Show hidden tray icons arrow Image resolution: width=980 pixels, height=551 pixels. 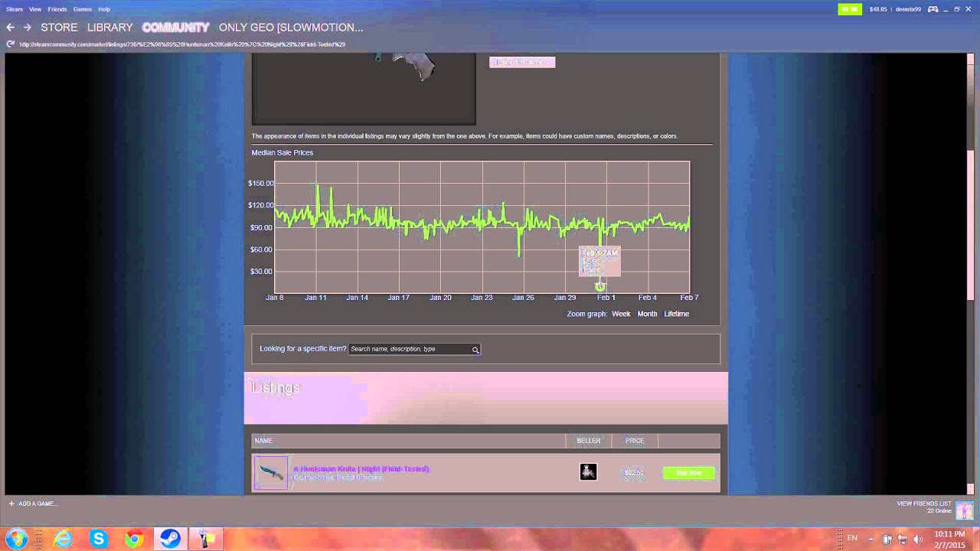(871, 540)
